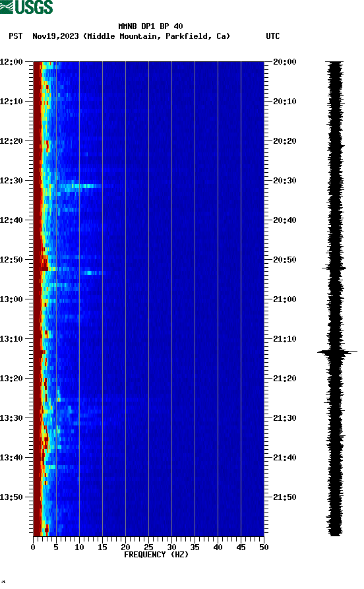This screenshot has width=364, height=589.
Task: Click the UTC time label '21:30'
Action: point(285,418)
